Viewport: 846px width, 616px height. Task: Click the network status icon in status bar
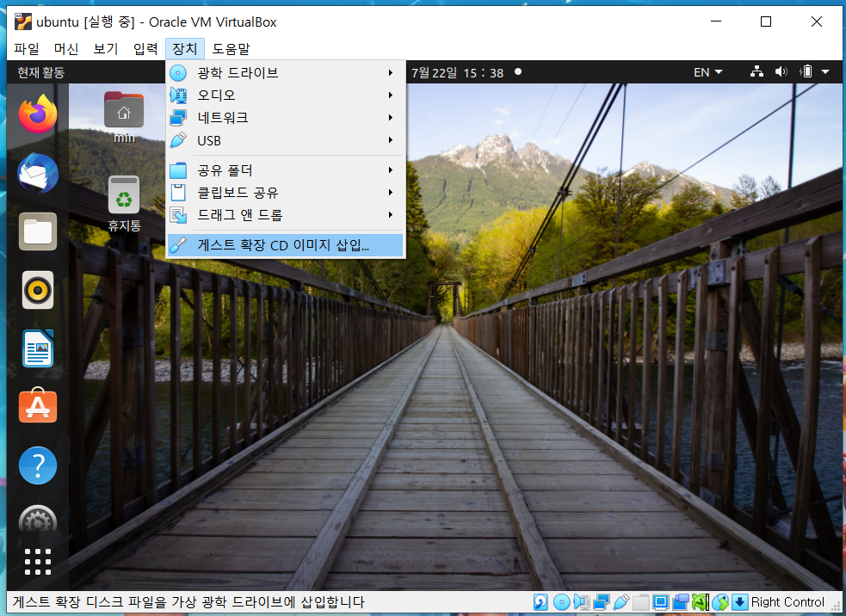601,602
